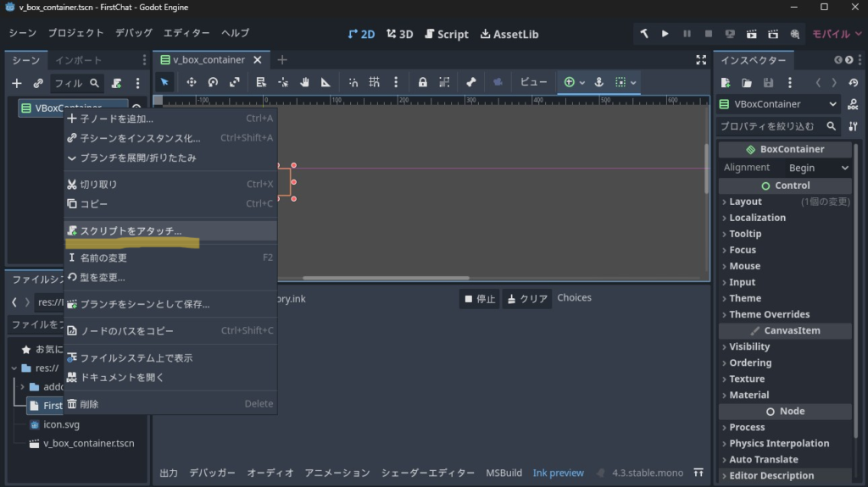
Task: Stop the running project
Action: (x=708, y=34)
